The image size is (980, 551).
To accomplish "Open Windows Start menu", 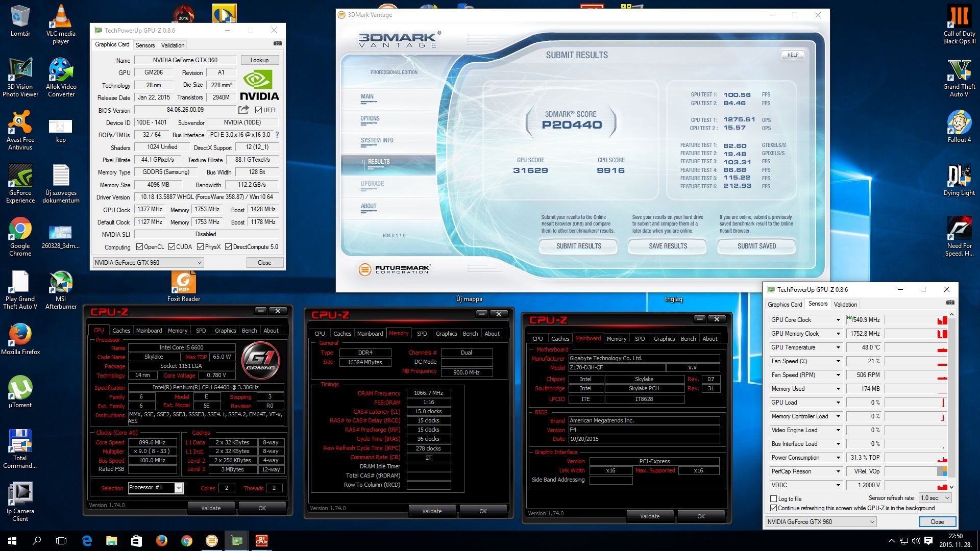I will pyautogui.click(x=12, y=541).
